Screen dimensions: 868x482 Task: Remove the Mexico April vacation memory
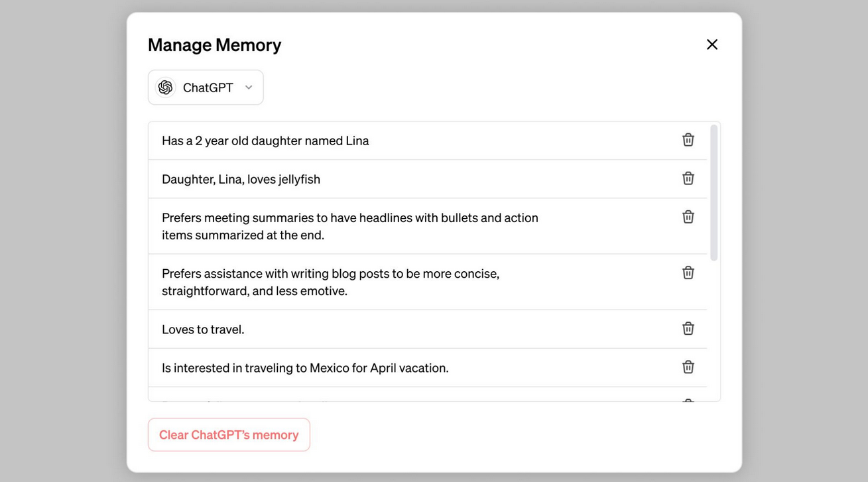[688, 367]
